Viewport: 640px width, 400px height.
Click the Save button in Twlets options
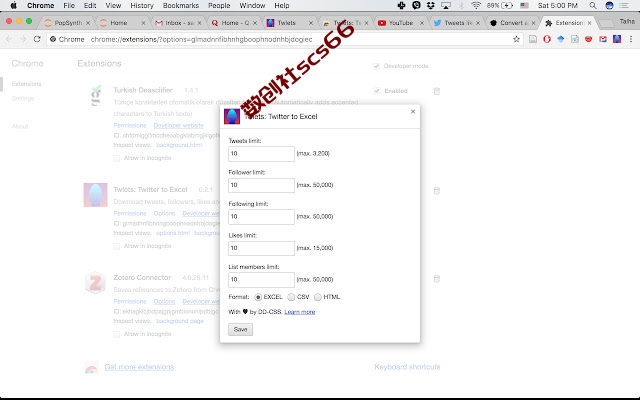(240, 329)
